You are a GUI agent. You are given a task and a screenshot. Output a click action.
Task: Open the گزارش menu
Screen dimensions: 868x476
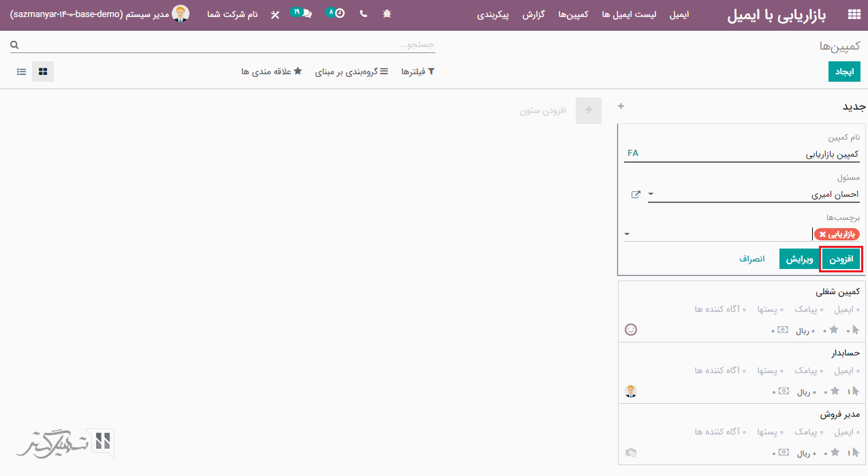coord(532,14)
